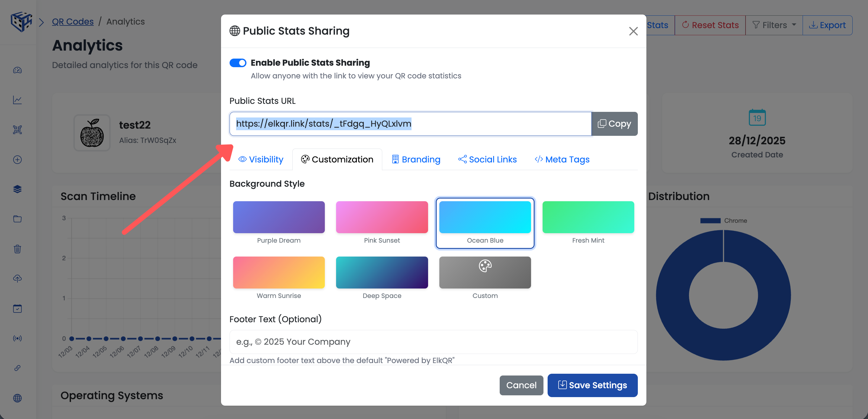Image resolution: width=868 pixels, height=419 pixels.
Task: Open the Filters dropdown
Action: [x=774, y=25]
